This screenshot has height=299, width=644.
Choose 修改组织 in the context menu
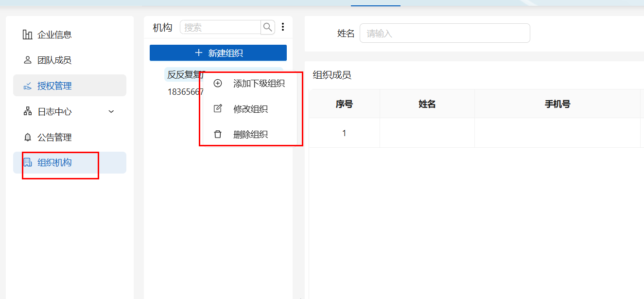(250, 109)
